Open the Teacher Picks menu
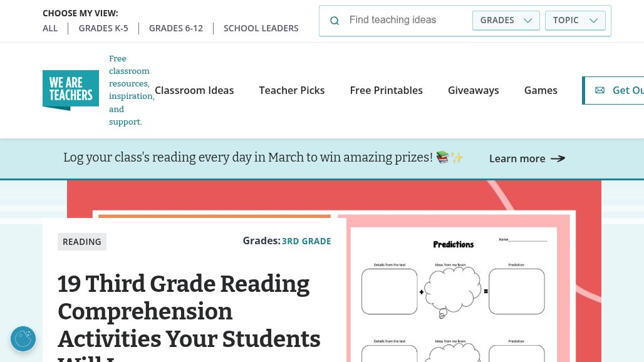Viewport: 644px width, 362px height. coord(292,90)
